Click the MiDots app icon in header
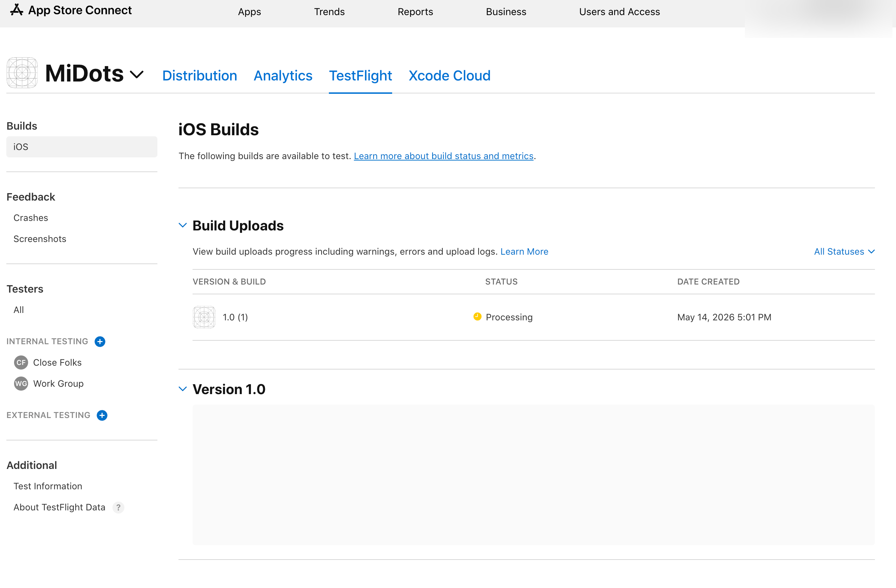 (x=22, y=73)
